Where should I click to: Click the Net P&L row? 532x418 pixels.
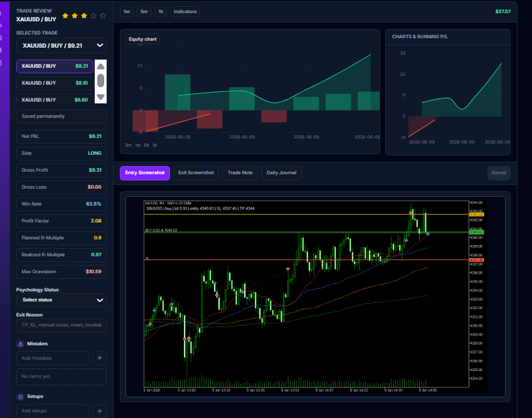[x=61, y=136]
